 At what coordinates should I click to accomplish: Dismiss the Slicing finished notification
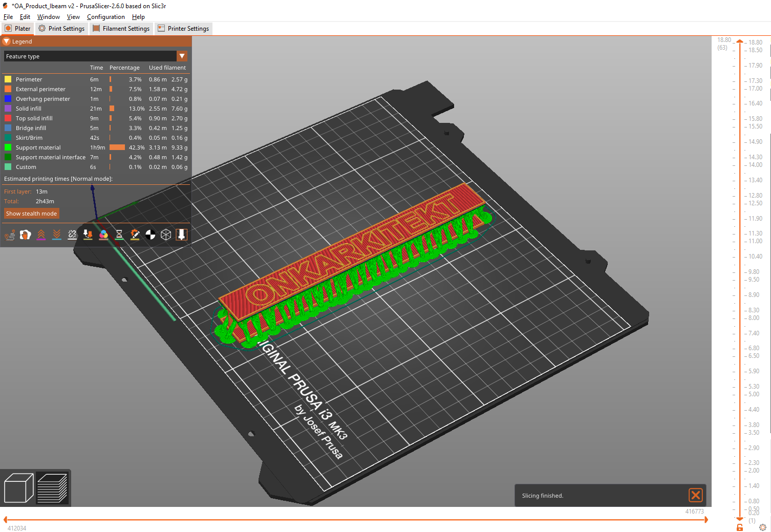click(x=695, y=495)
